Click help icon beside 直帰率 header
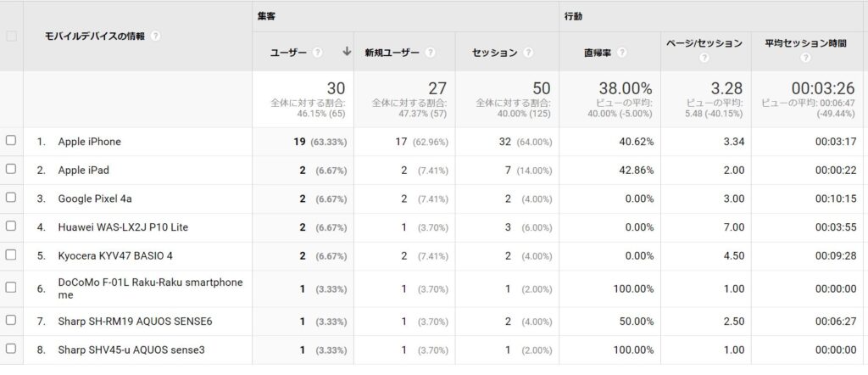868x375 pixels. click(622, 53)
